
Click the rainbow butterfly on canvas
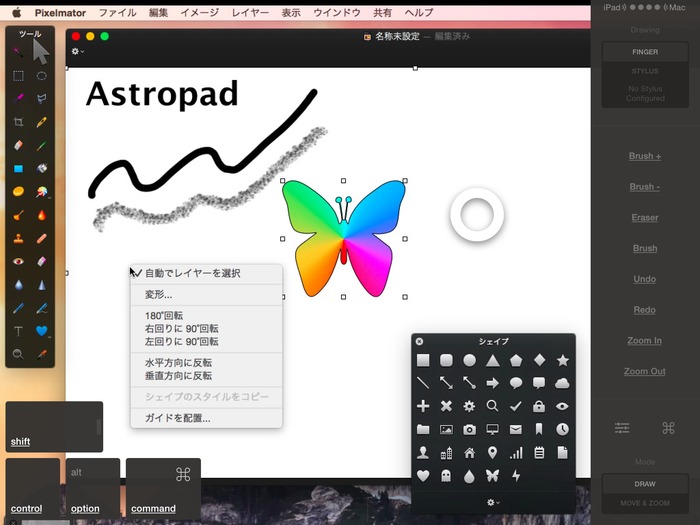[x=344, y=238]
